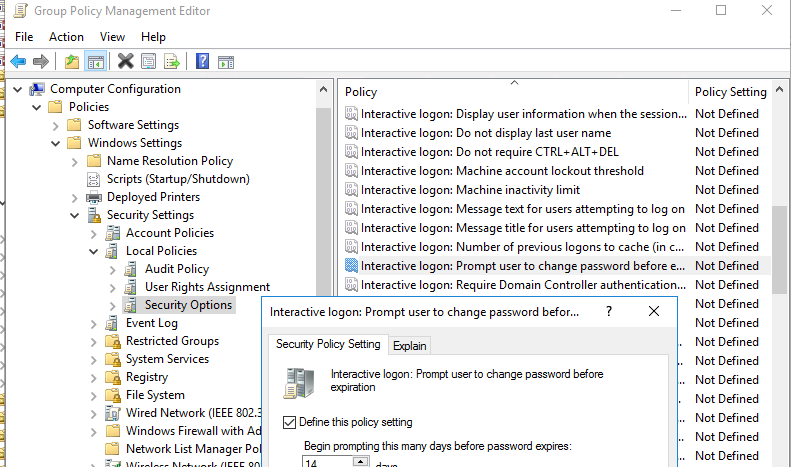The image size is (791, 467).
Task: Sort by the Policy Setting column header
Action: (x=730, y=92)
